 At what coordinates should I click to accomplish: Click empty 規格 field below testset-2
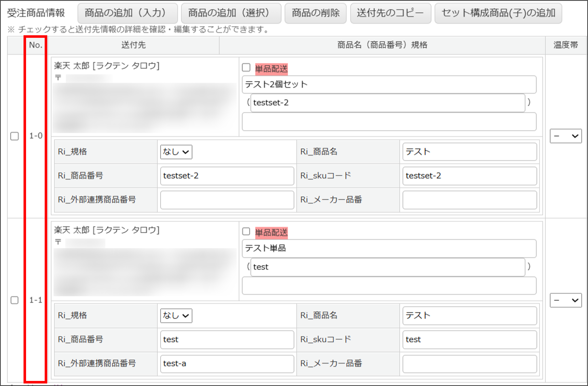pyautogui.click(x=389, y=121)
